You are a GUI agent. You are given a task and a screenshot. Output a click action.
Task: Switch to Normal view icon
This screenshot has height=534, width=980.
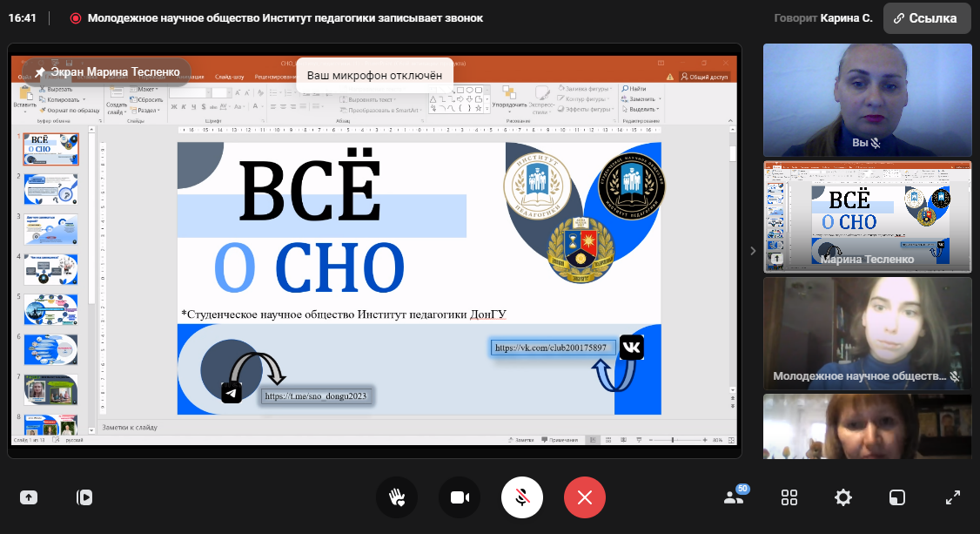(593, 440)
